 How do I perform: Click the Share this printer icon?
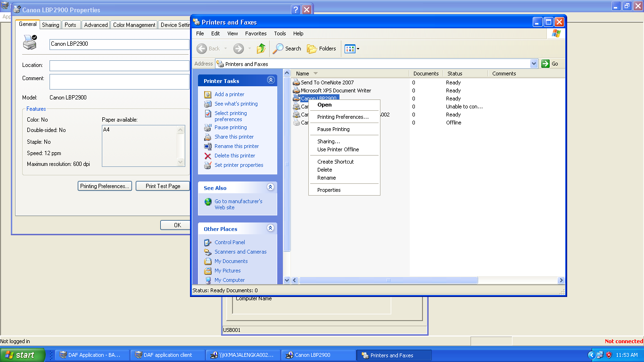(208, 137)
